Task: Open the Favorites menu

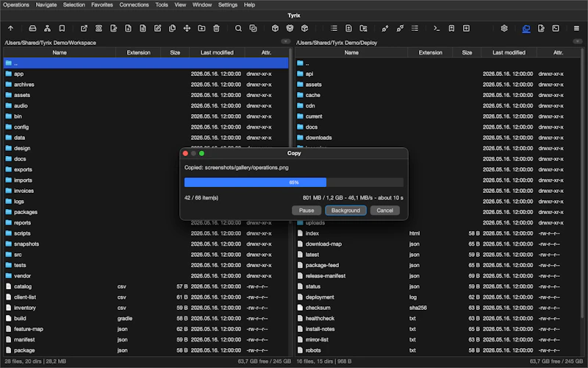Action: coord(102,5)
